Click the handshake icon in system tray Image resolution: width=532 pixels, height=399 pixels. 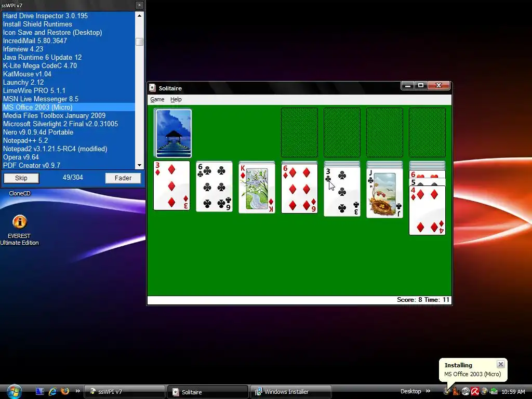465,391
